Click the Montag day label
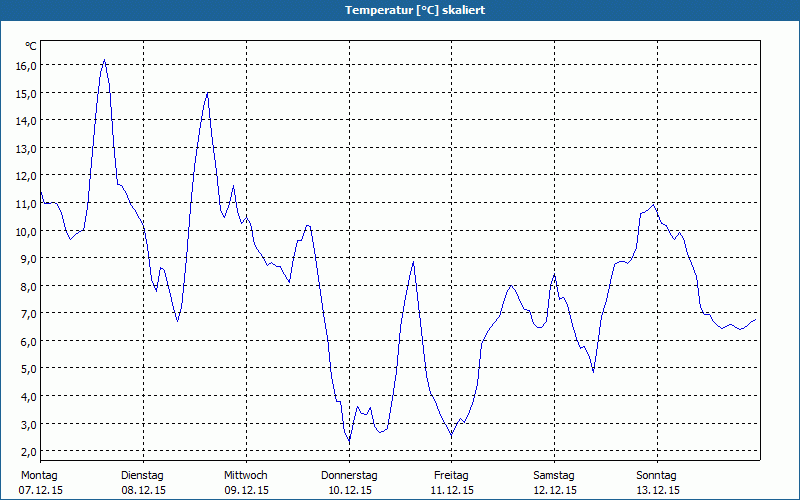This screenshot has height=500, width=800. (x=39, y=476)
